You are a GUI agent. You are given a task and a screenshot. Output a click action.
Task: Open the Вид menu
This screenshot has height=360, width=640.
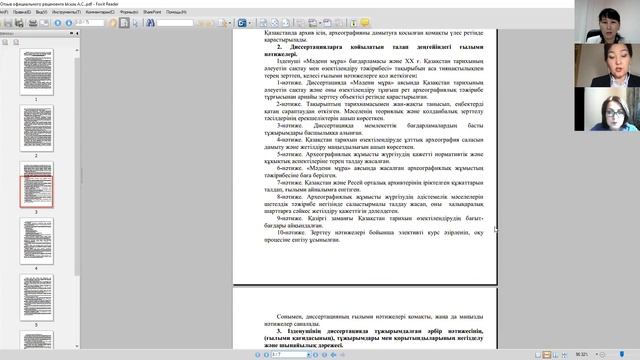[x=41, y=12]
